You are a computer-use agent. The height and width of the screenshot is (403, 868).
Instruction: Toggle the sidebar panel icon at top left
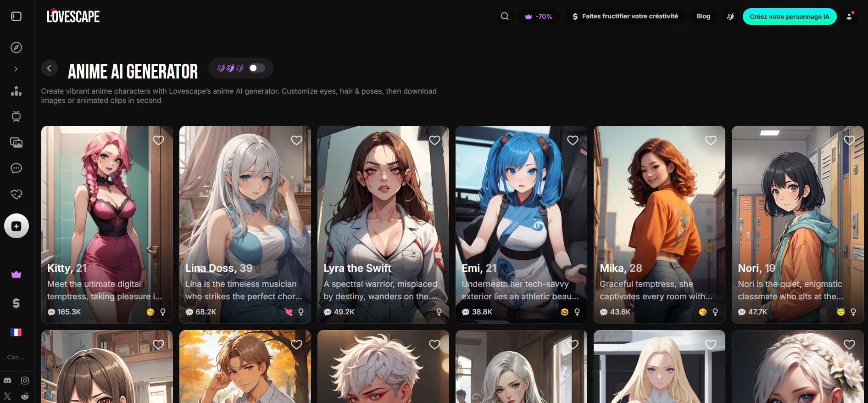[x=16, y=17]
